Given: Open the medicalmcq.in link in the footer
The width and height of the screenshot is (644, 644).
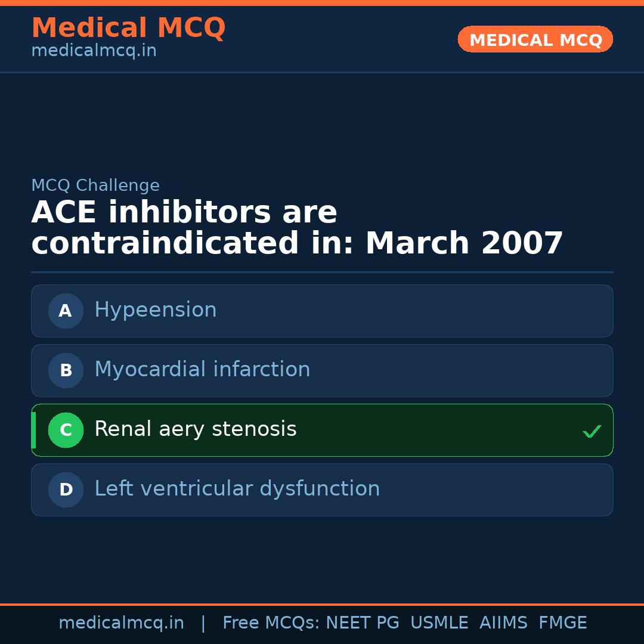Looking at the screenshot, I should coord(121,623).
